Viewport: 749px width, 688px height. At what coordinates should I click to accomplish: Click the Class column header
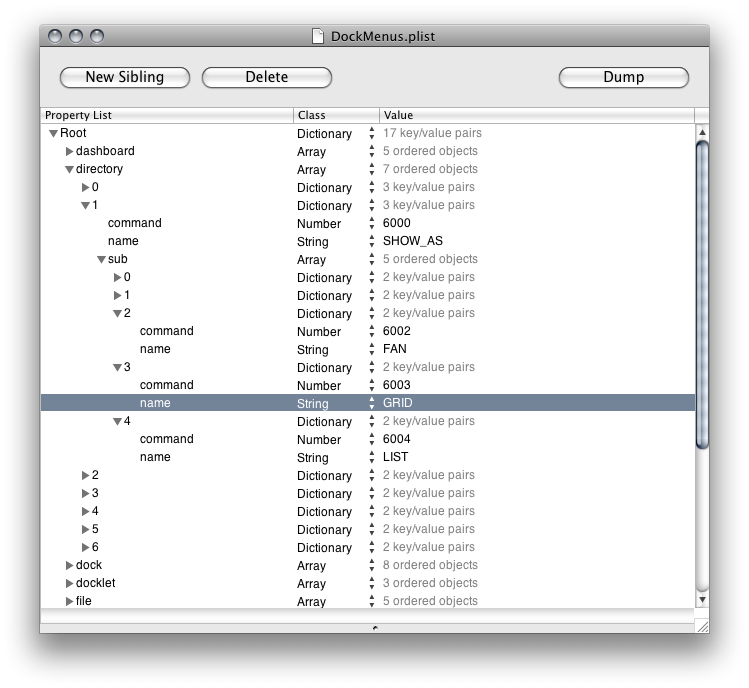(336, 115)
